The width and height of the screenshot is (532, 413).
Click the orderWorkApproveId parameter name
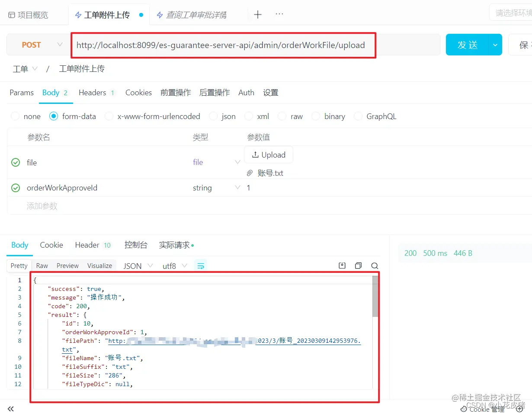62,188
